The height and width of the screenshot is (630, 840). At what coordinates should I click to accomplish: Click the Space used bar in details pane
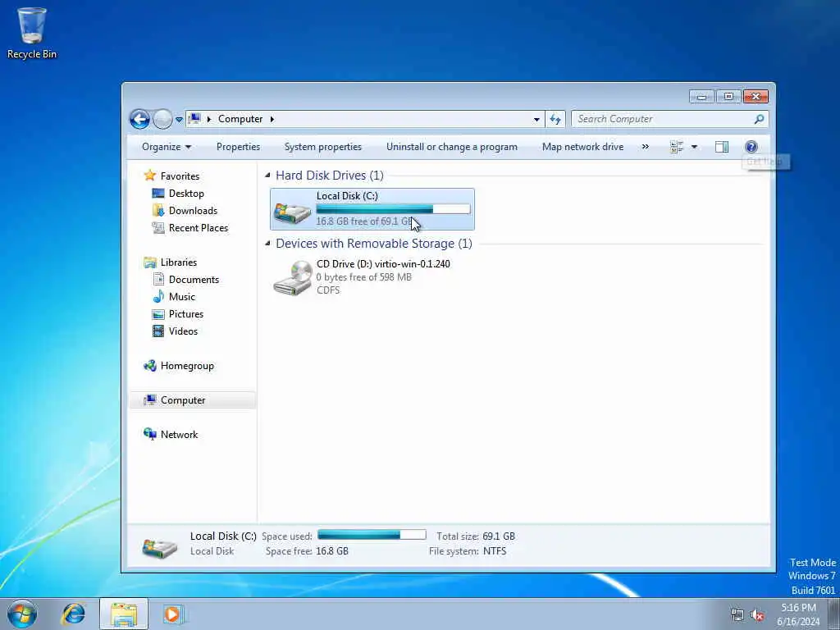372,535
